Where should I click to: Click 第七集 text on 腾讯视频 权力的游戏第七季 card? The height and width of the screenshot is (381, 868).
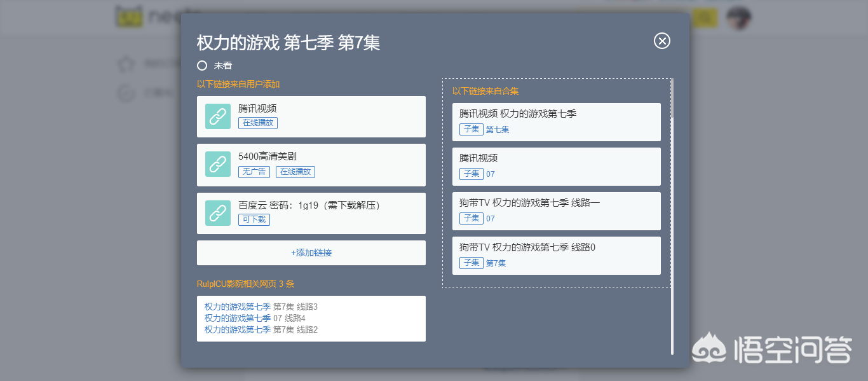(498, 130)
